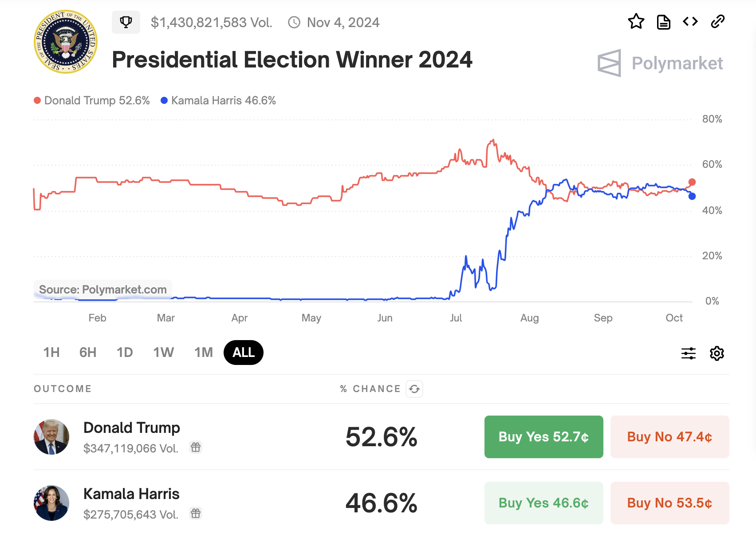Buy Yes on Donald Trump at 52.7¢
Image resolution: width=756 pixels, height=539 pixels.
pos(543,437)
